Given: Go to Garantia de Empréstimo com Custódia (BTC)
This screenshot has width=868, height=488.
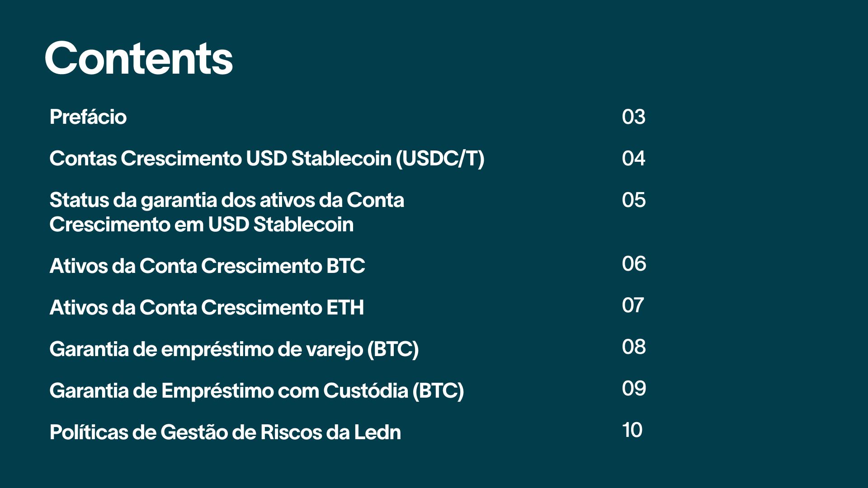Looking at the screenshot, I should pos(257,391).
